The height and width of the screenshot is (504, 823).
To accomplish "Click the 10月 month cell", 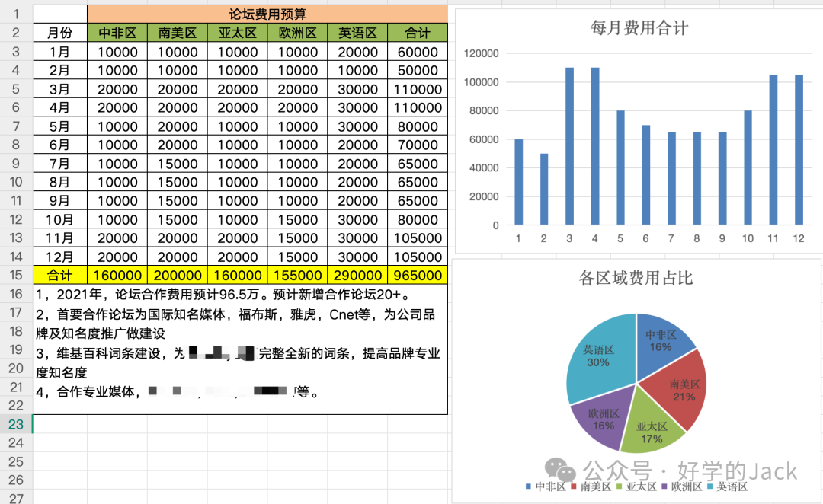I will point(60,219).
